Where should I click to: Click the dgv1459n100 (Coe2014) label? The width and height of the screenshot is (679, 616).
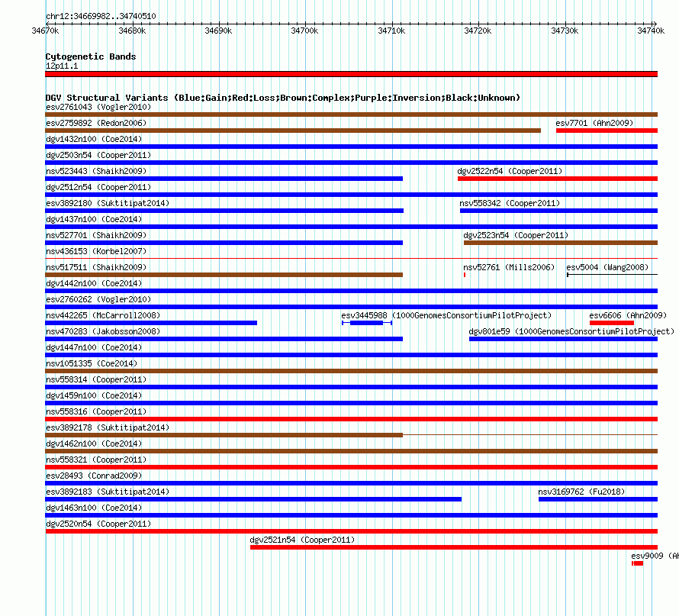94,395
